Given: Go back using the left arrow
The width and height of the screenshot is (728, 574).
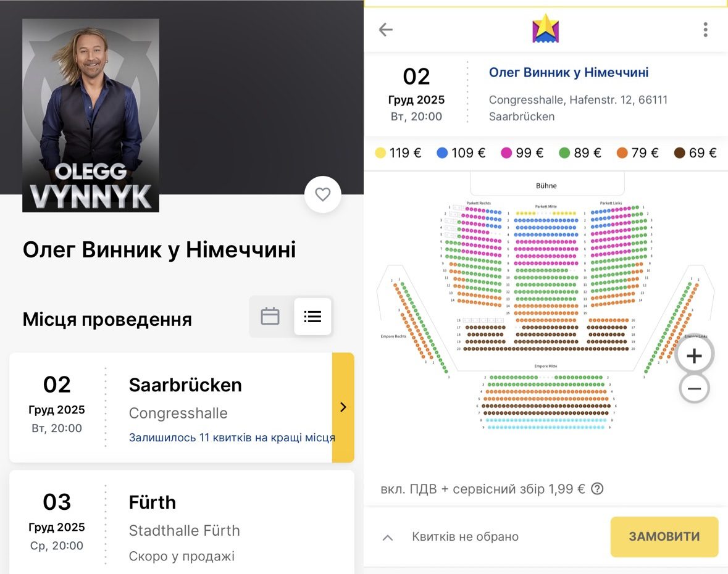Looking at the screenshot, I should click(x=386, y=30).
